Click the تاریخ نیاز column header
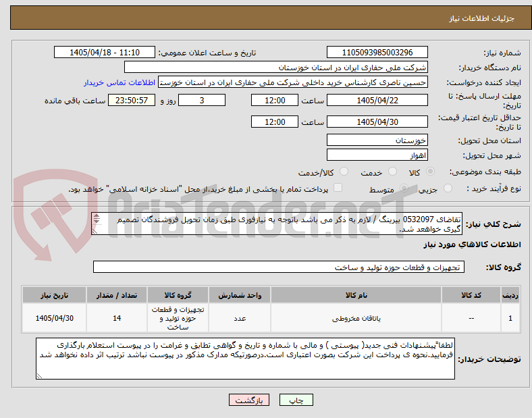532x418 pixels. [x=54, y=295]
